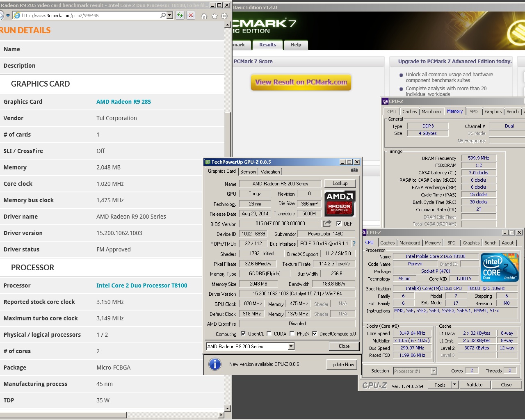The image size is (525, 420).
Task: Click the browser scroll down arrow
Action: (228, 409)
